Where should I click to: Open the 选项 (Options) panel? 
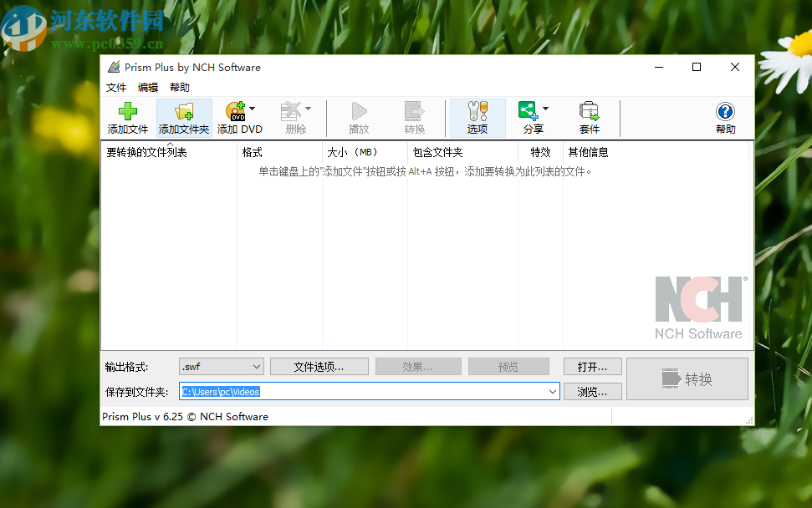click(477, 117)
